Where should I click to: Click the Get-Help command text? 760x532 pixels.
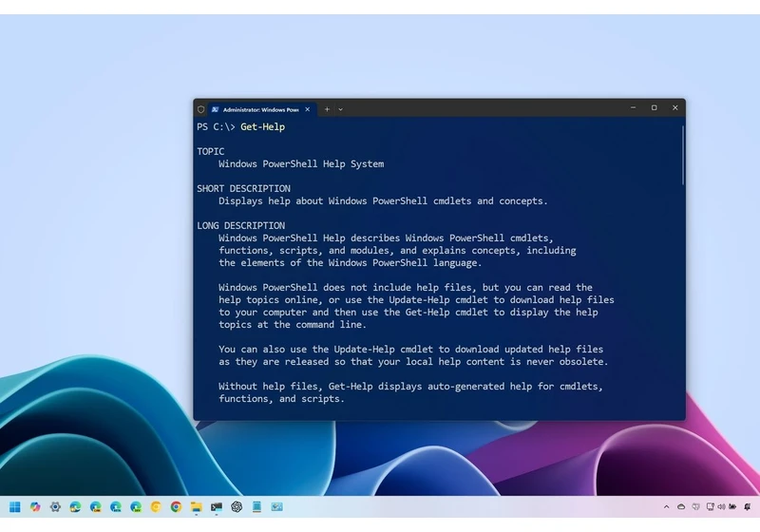tap(263, 127)
